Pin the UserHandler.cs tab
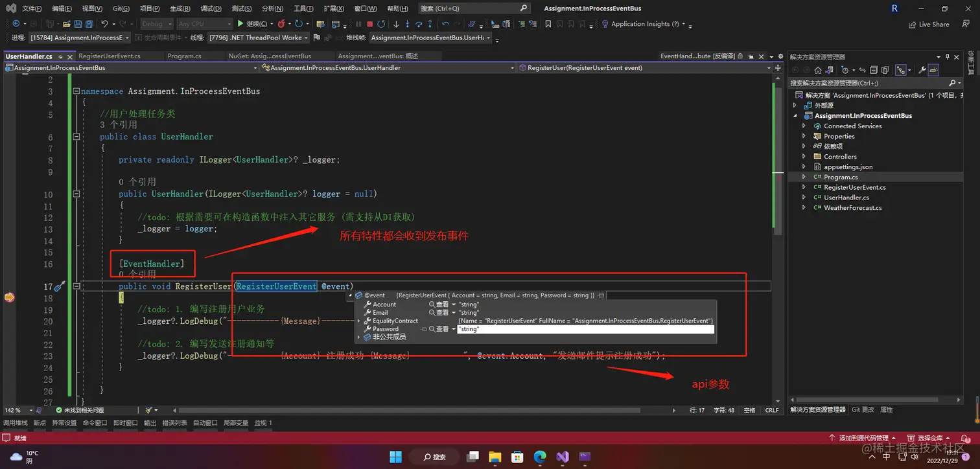The width and height of the screenshot is (980, 469). 59,56
